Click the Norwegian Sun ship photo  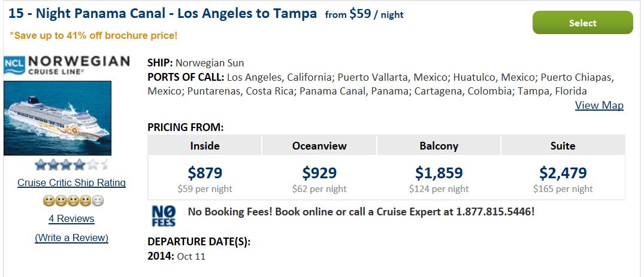click(x=58, y=118)
